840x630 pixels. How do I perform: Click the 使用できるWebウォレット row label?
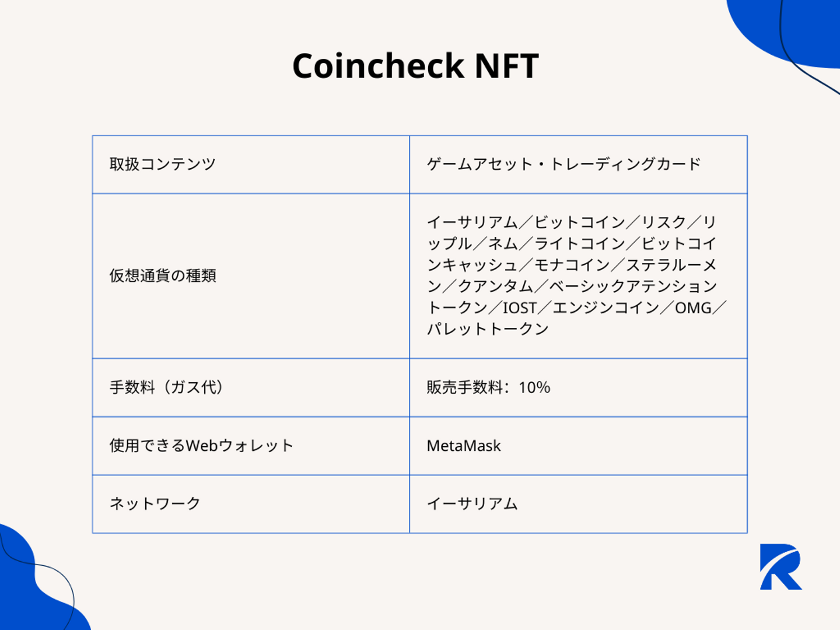point(201,446)
